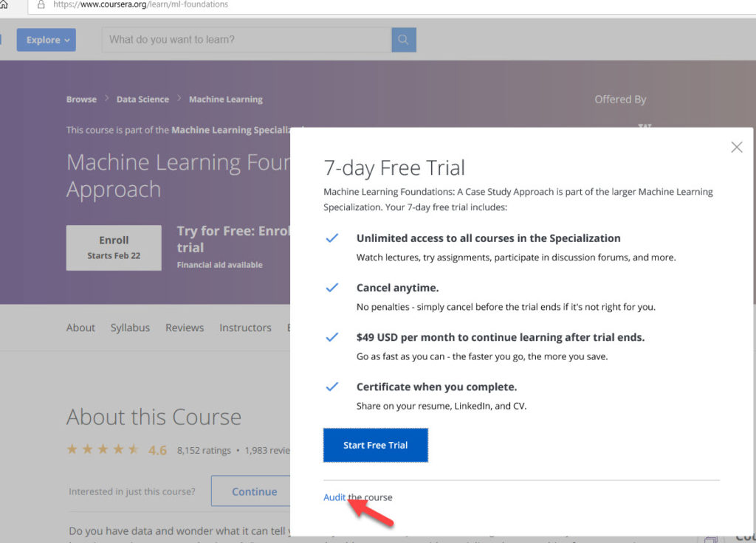Image resolution: width=756 pixels, height=543 pixels.
Task: Click the 'Unlimited access to all courses' heading
Action: pyautogui.click(x=489, y=238)
